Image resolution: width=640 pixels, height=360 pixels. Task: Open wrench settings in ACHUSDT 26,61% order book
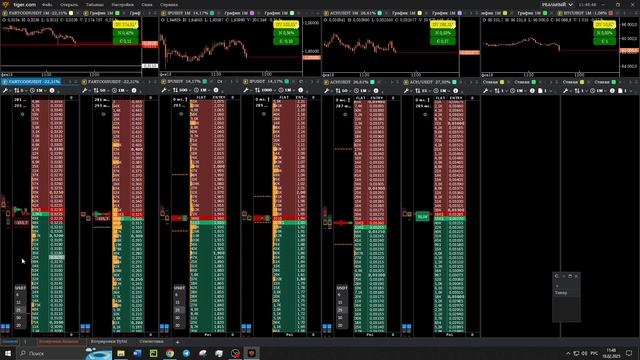tap(327, 90)
